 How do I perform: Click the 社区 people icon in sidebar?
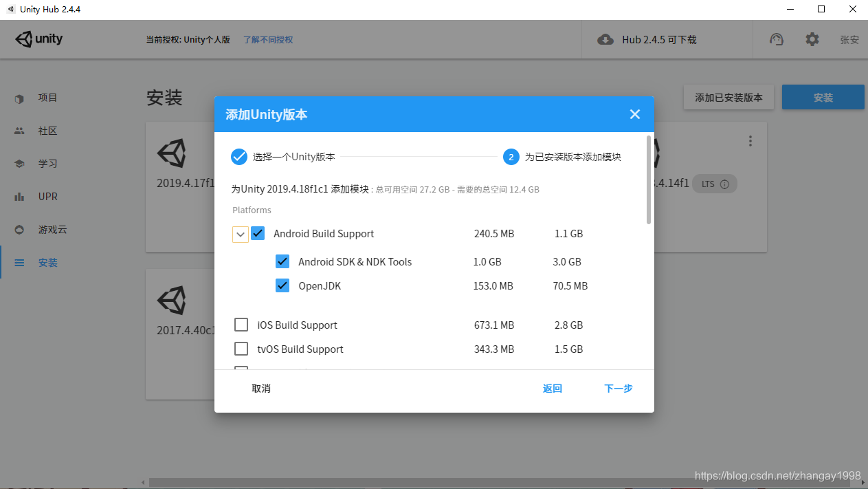(x=19, y=131)
